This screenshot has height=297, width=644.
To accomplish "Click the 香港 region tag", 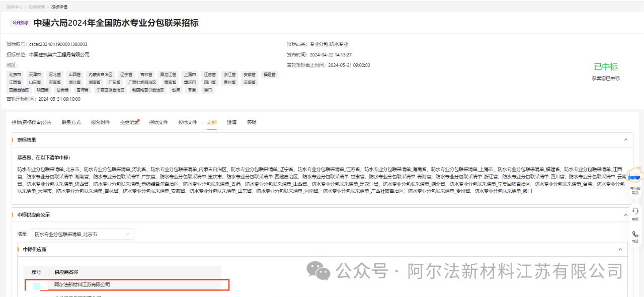I will (192, 90).
